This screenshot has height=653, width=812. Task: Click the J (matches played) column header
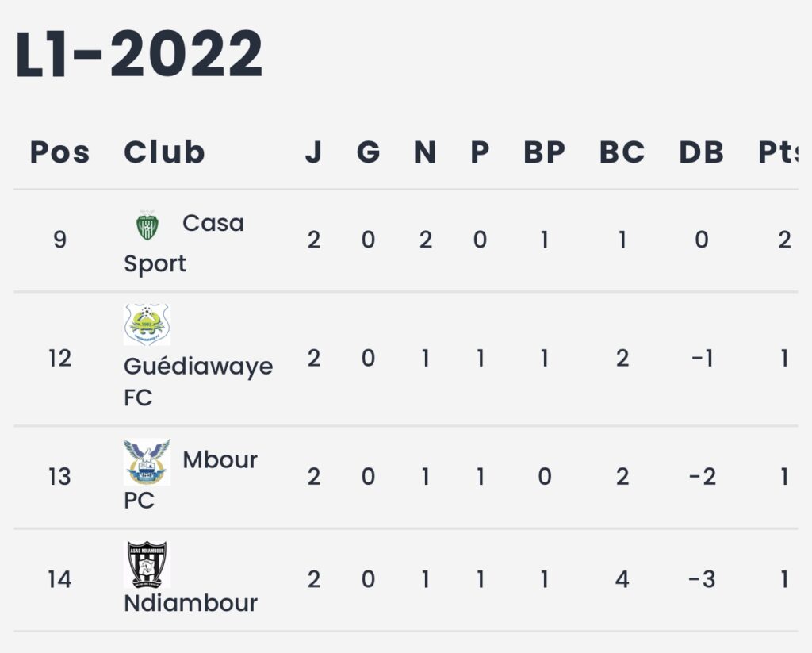[x=314, y=152]
